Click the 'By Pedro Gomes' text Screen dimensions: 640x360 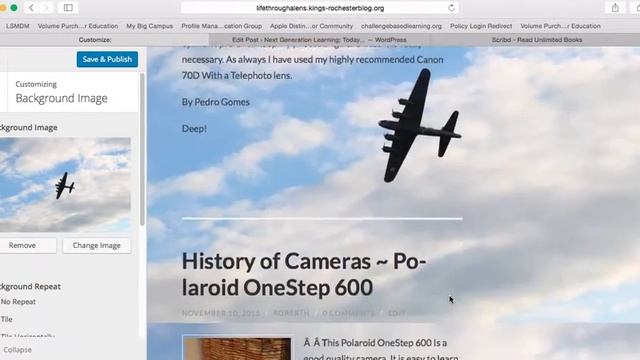point(216,102)
